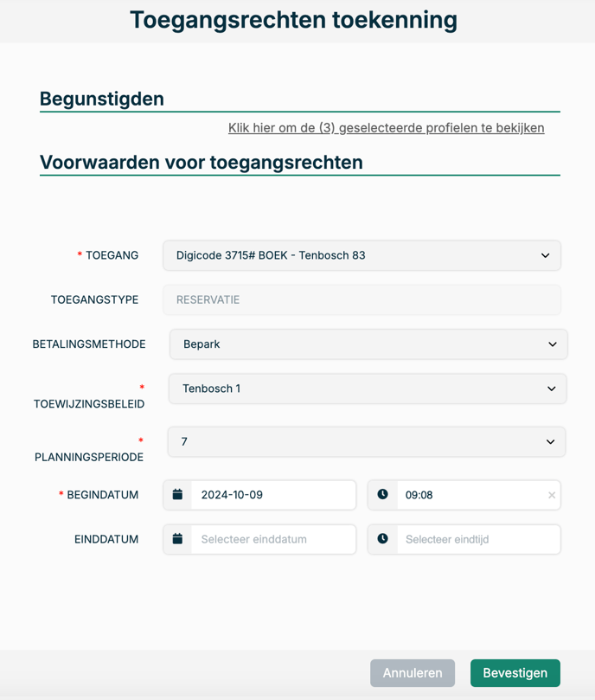Viewport: 595px width, 700px height.
Task: Click the link to view selected profiles
Action: coord(386,128)
